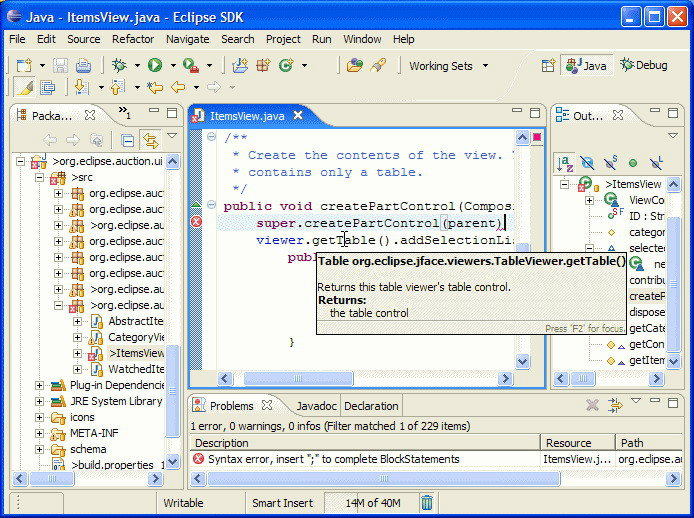Launch Debug with the bug icon
Screen dimensions: 694x518
119,66
